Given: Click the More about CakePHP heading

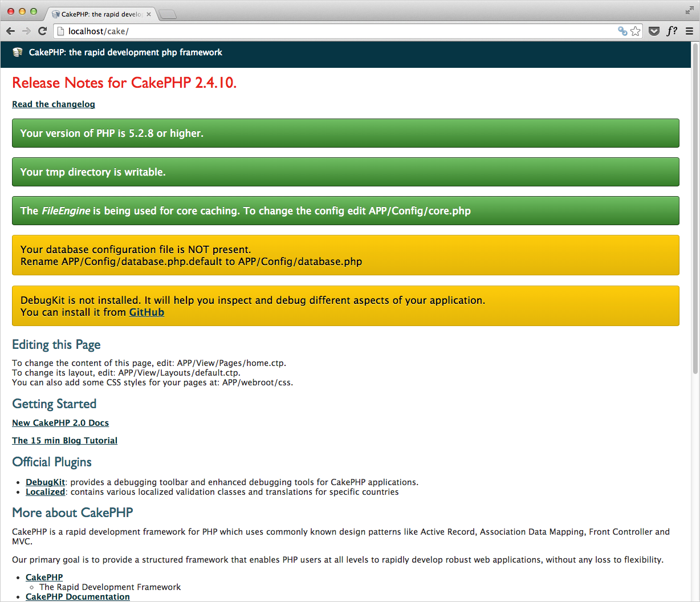Looking at the screenshot, I should tap(72, 512).
